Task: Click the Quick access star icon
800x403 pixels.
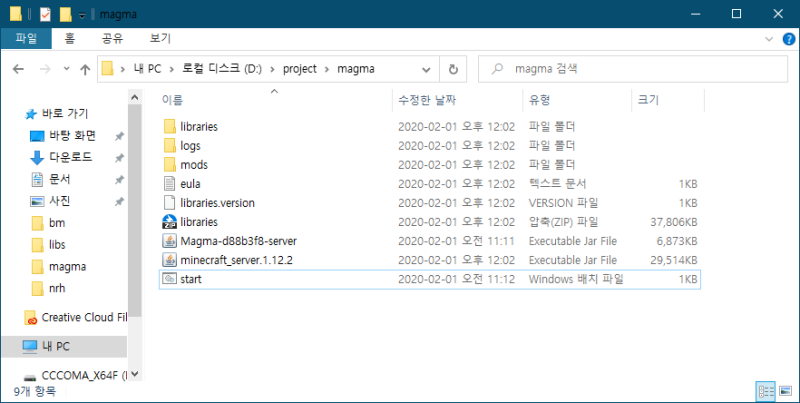Action: click(x=31, y=114)
